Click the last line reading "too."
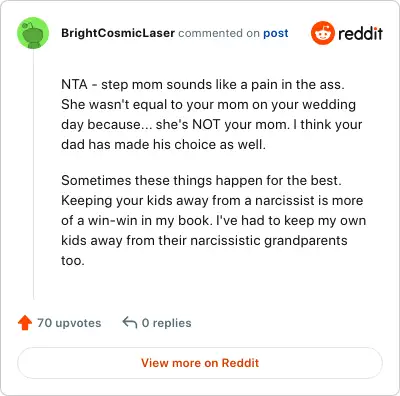This screenshot has width=400, height=396. [73, 260]
